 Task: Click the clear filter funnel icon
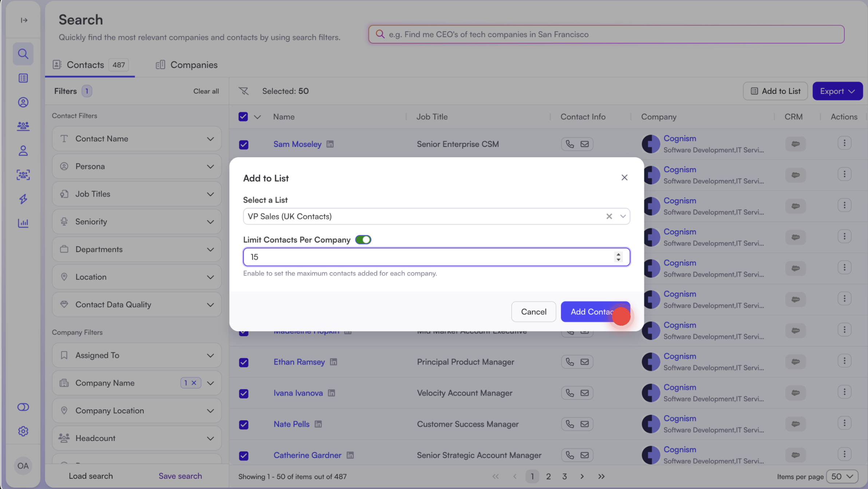click(x=243, y=91)
